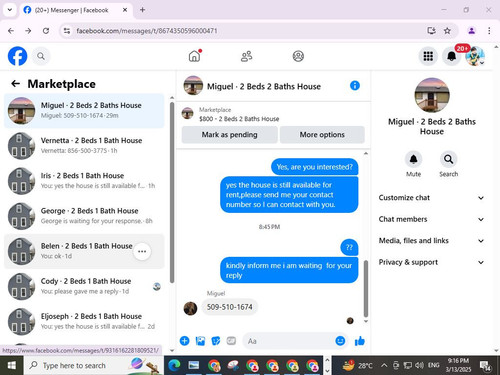Viewport: 500px width, 375px height.
Task: Open Chrome profile icon in toolbar
Action: tap(471, 31)
